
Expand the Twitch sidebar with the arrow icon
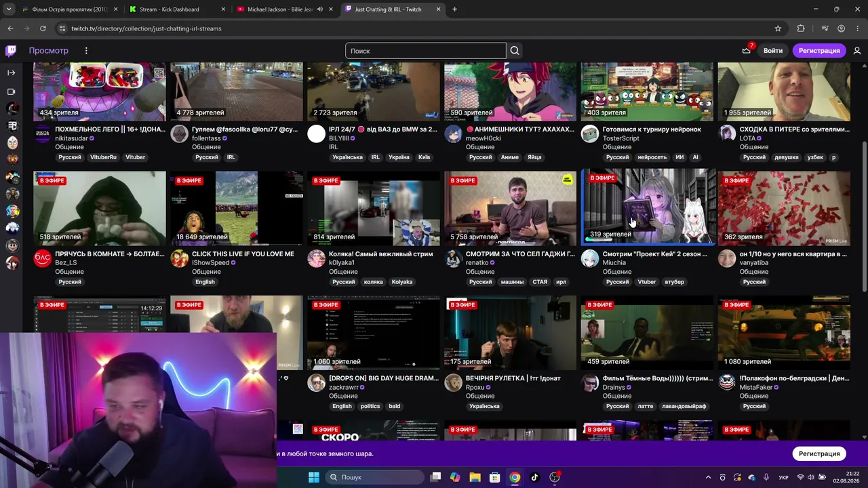pos(12,73)
